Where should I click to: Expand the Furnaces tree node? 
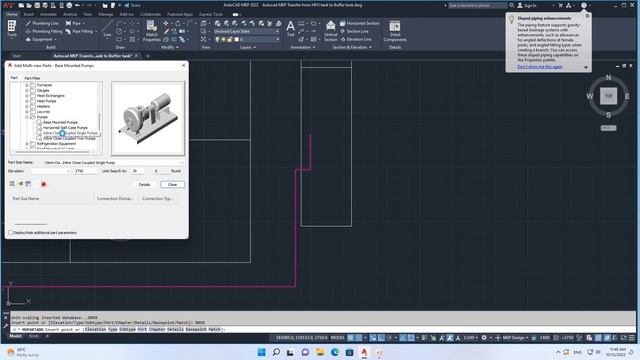point(27,85)
